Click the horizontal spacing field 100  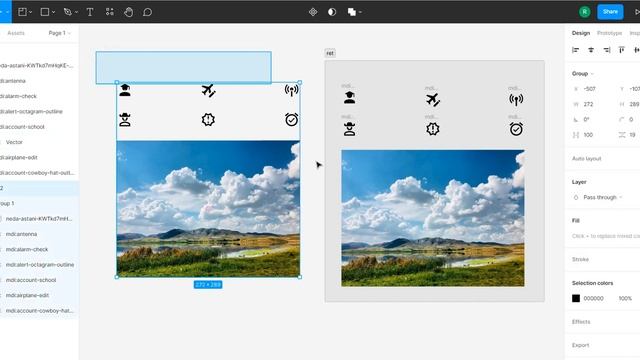588,135
